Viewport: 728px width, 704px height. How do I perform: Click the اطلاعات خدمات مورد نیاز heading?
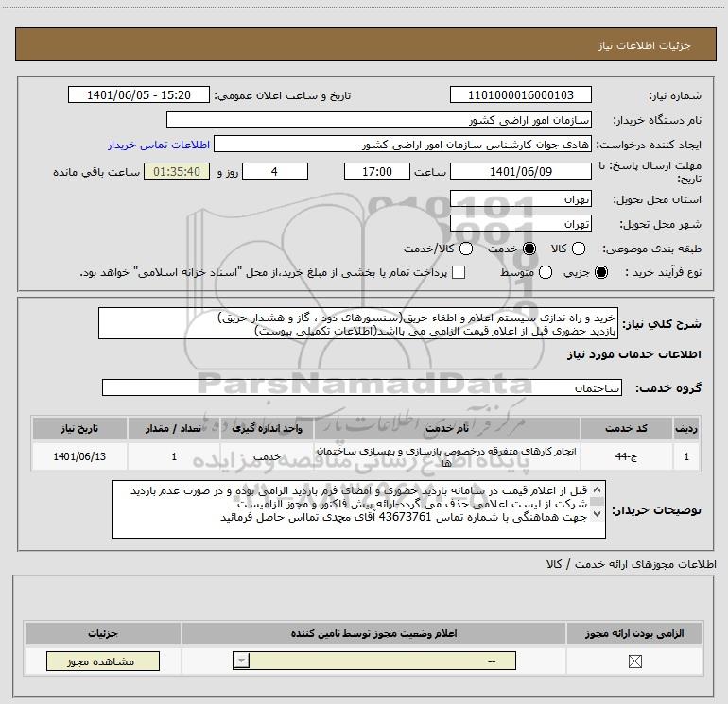click(633, 354)
